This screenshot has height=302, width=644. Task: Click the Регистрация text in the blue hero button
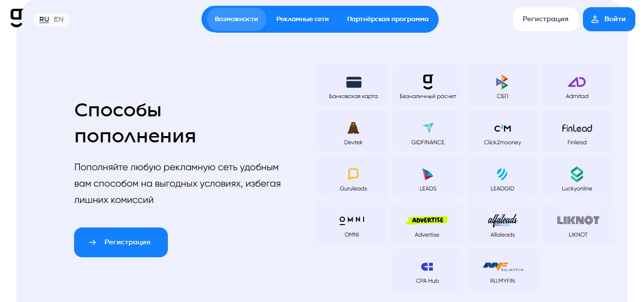pyautogui.click(x=127, y=242)
